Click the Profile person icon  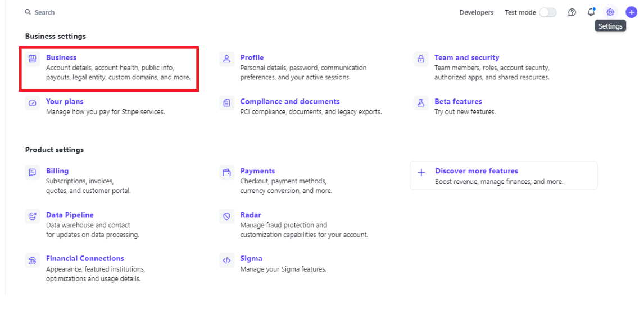click(226, 59)
